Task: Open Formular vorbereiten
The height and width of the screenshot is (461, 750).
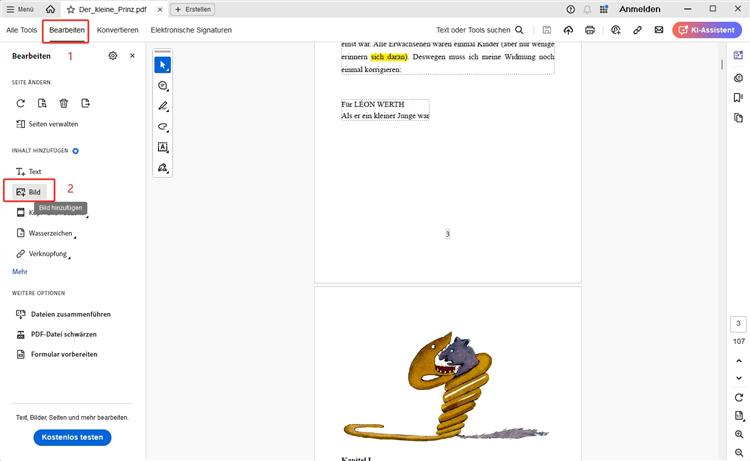Action: point(57,354)
